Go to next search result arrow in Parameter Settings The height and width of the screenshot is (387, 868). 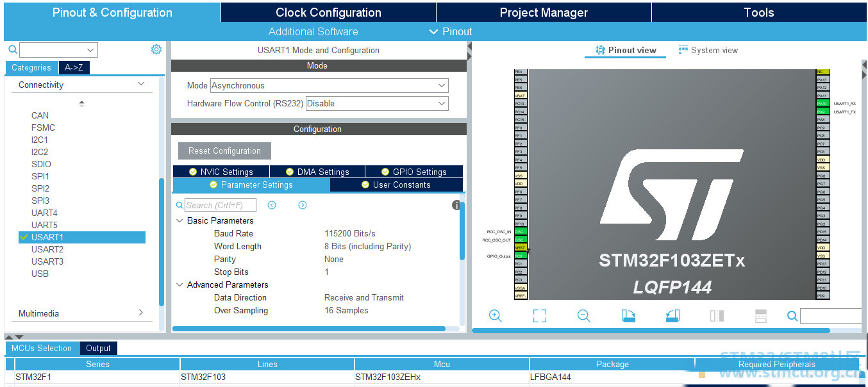(303, 205)
